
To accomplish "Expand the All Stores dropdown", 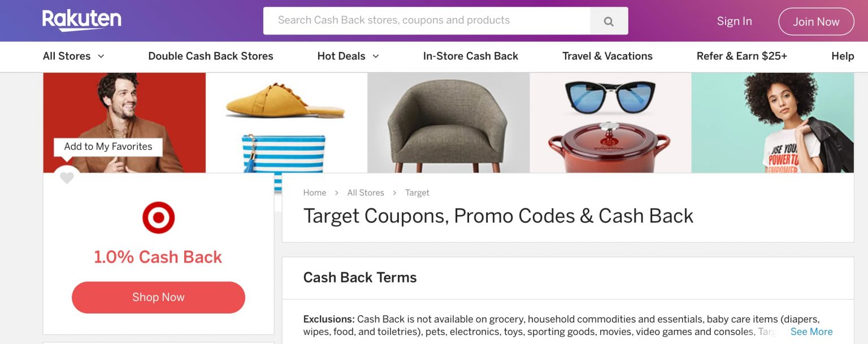I will pyautogui.click(x=73, y=56).
